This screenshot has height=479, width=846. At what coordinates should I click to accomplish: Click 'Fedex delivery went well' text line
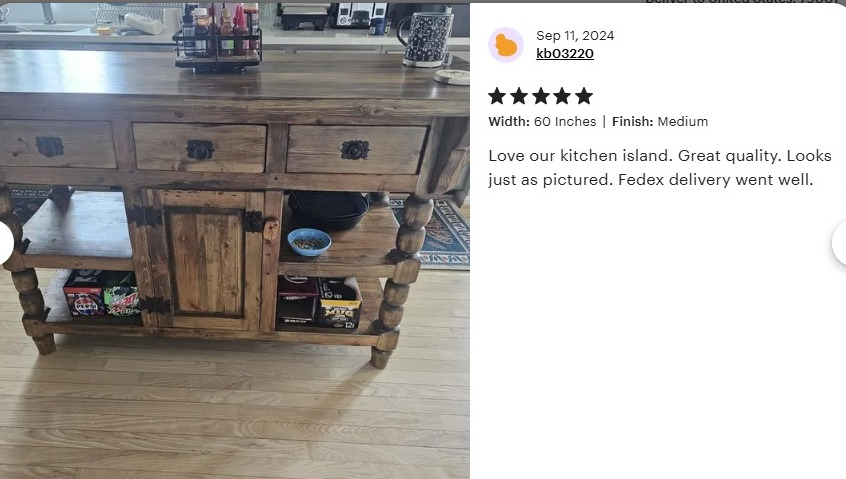click(x=715, y=180)
